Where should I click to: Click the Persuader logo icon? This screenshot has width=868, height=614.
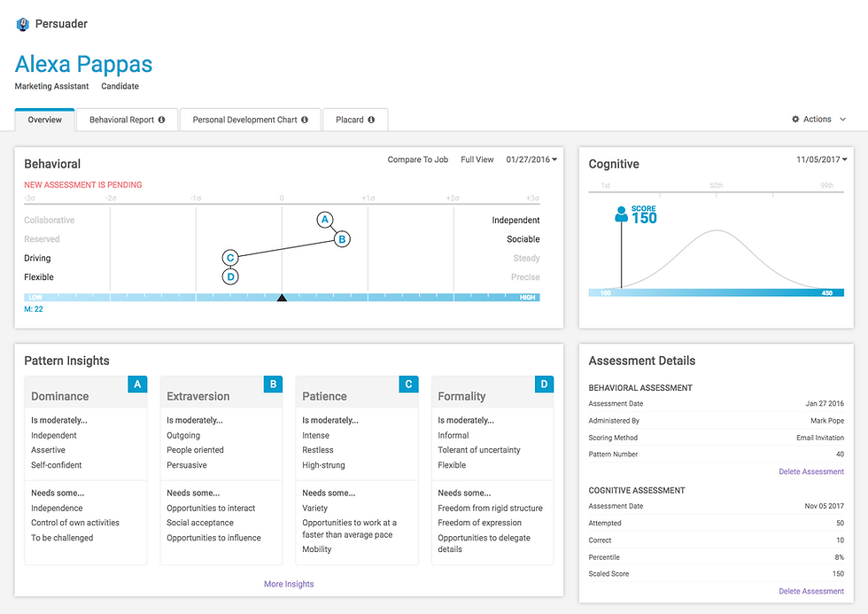(x=22, y=24)
